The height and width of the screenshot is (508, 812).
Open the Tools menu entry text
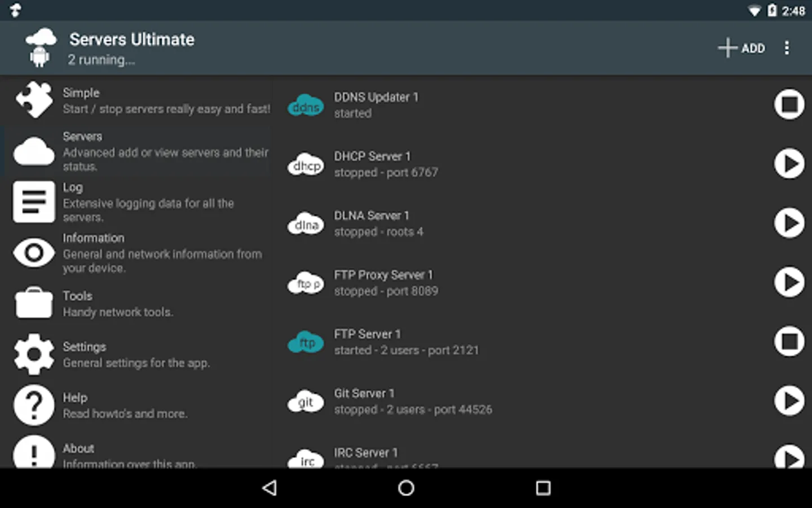pos(77,296)
